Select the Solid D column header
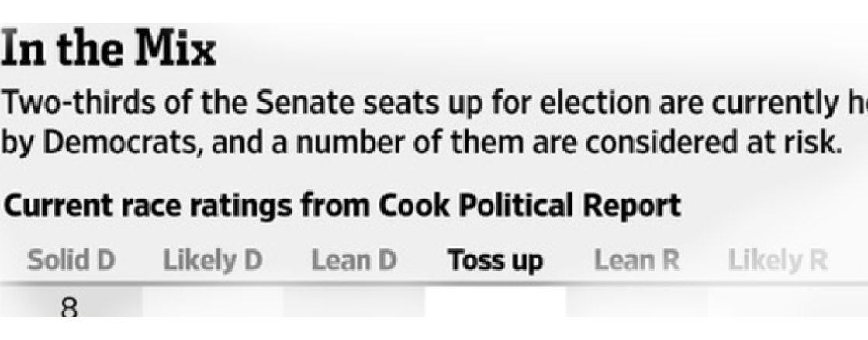868x340 pixels. [71, 260]
